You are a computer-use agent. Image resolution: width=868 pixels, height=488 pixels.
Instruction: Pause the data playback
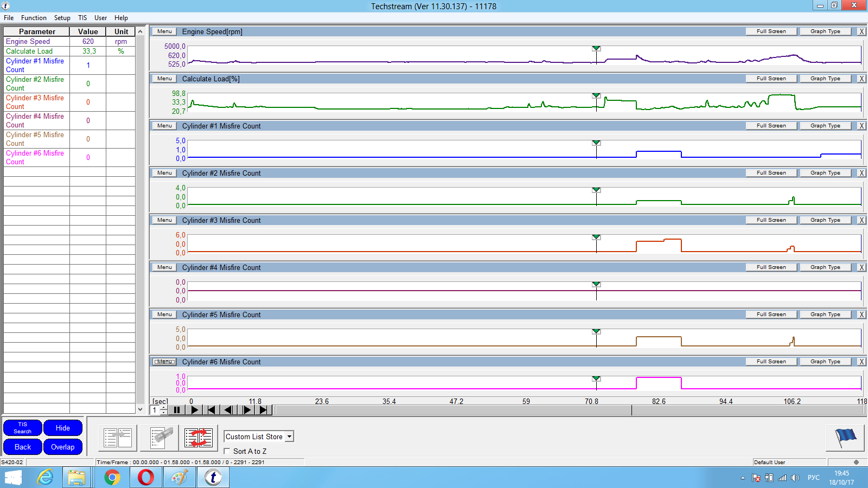coord(177,410)
